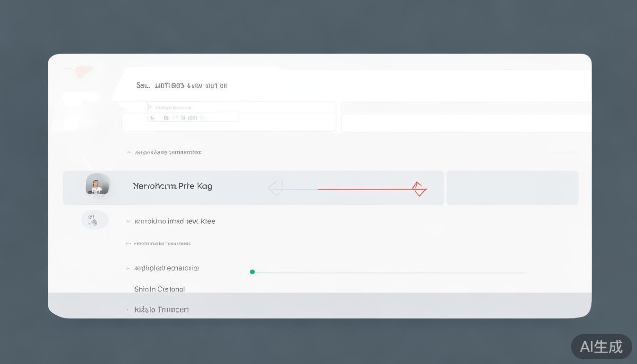The height and width of the screenshot is (364, 637).
Task: Click the faint orange logo at top-left
Action: coord(82,71)
